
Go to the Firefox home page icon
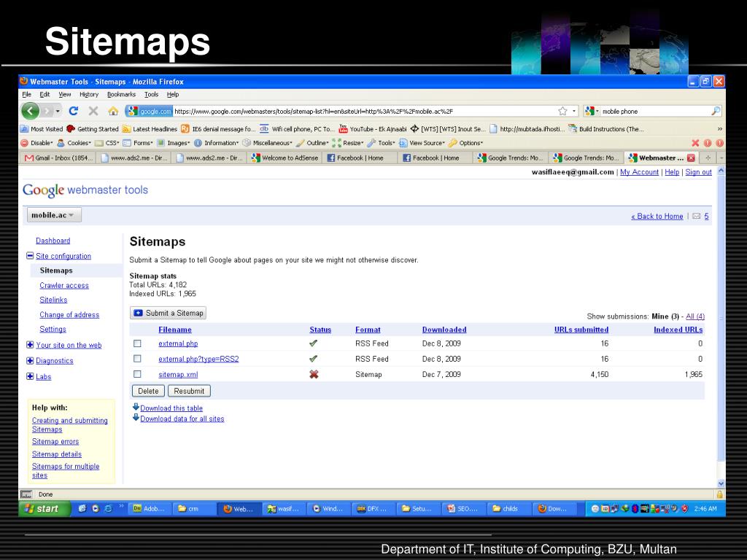pyautogui.click(x=113, y=111)
